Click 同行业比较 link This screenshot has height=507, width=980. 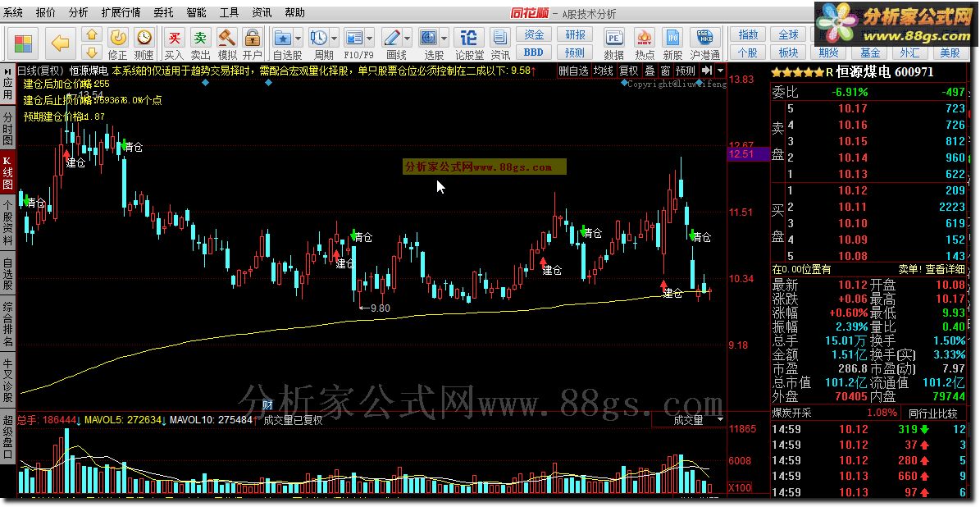coord(933,413)
